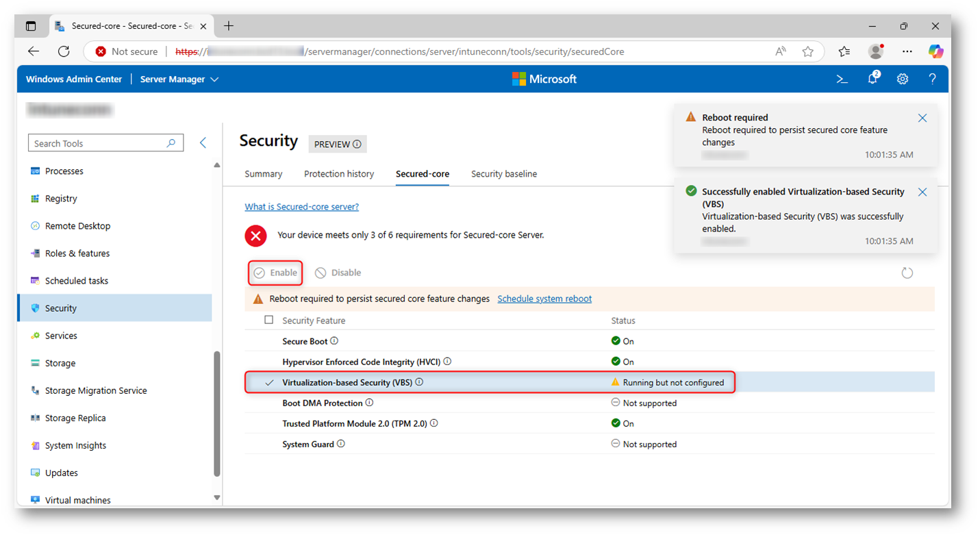This screenshot has height=537, width=980.
Task: Click the browser address bar URL
Action: (400, 51)
